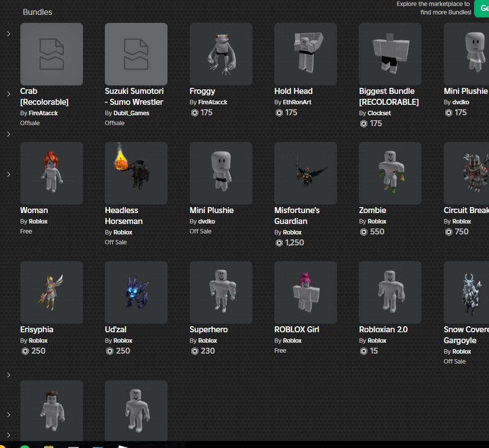Select the Robux icon under Misfortune's Guardian
This screenshot has width=489, height=448.
click(279, 243)
